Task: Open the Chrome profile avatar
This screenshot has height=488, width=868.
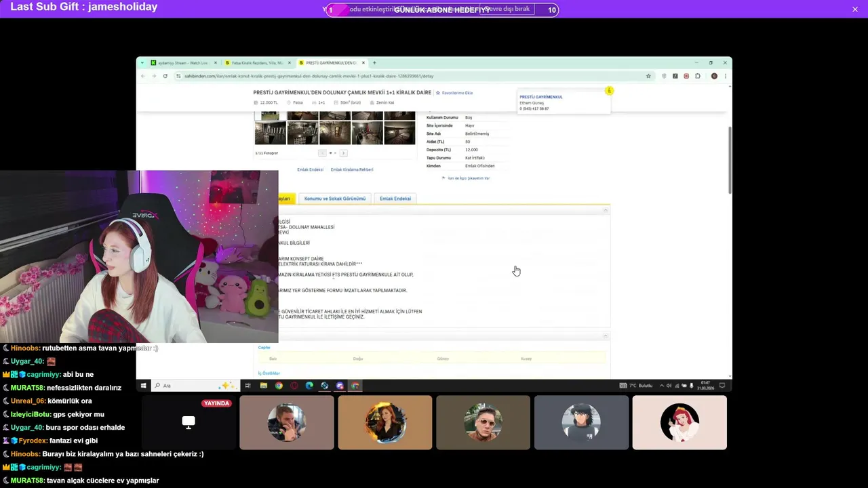Action: click(x=714, y=76)
